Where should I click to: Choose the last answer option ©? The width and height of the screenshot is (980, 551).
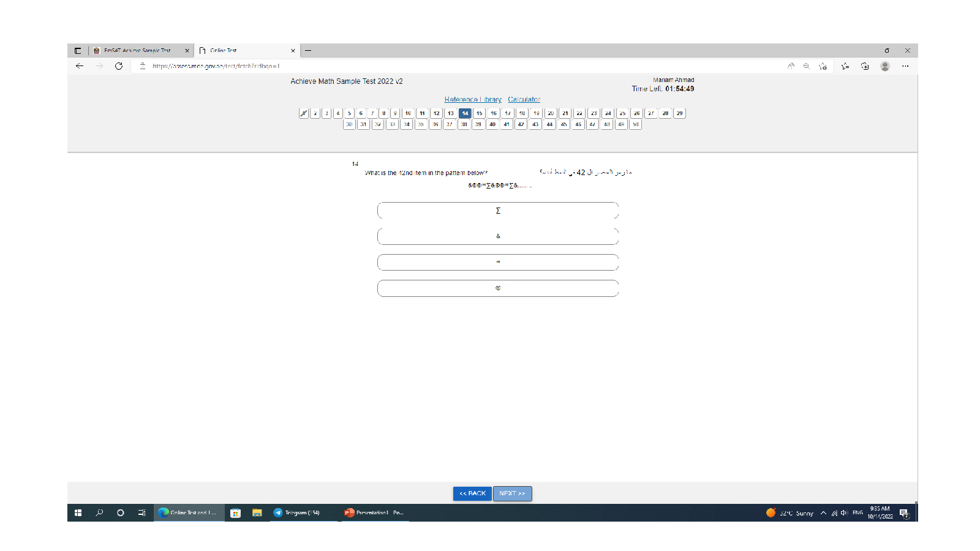click(498, 288)
